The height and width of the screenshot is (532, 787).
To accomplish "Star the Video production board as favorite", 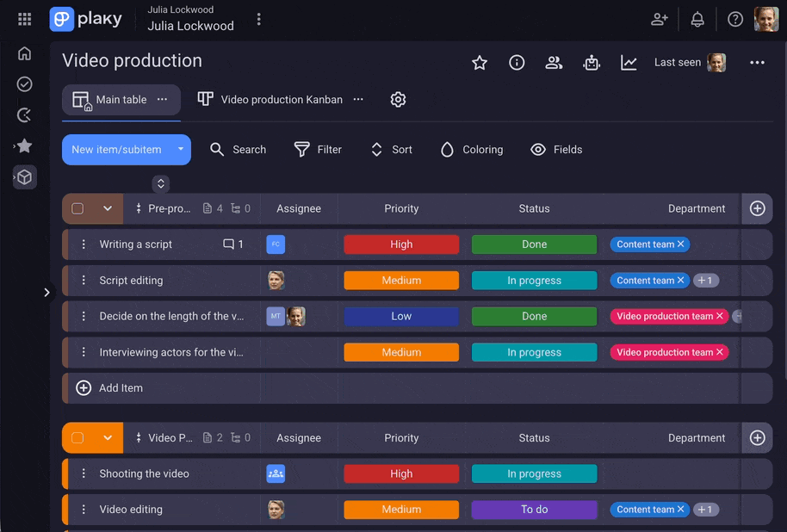I will click(x=480, y=63).
